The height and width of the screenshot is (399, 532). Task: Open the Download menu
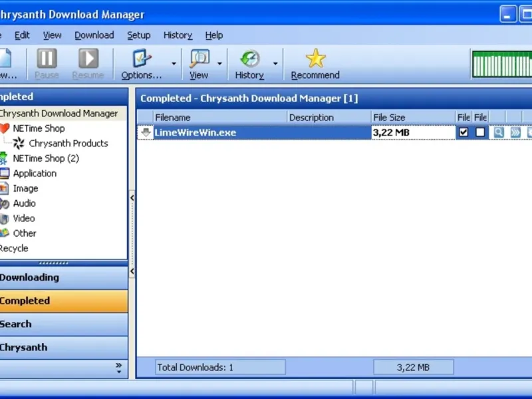point(94,35)
